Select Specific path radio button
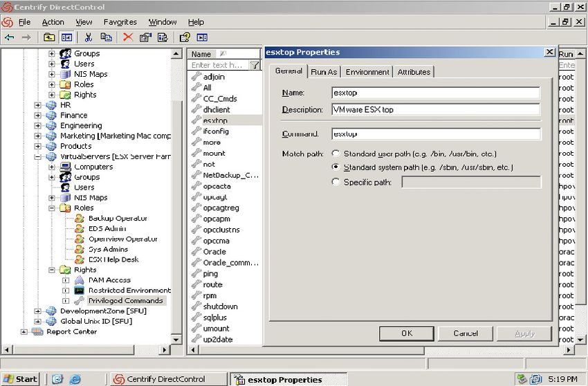 [336, 182]
